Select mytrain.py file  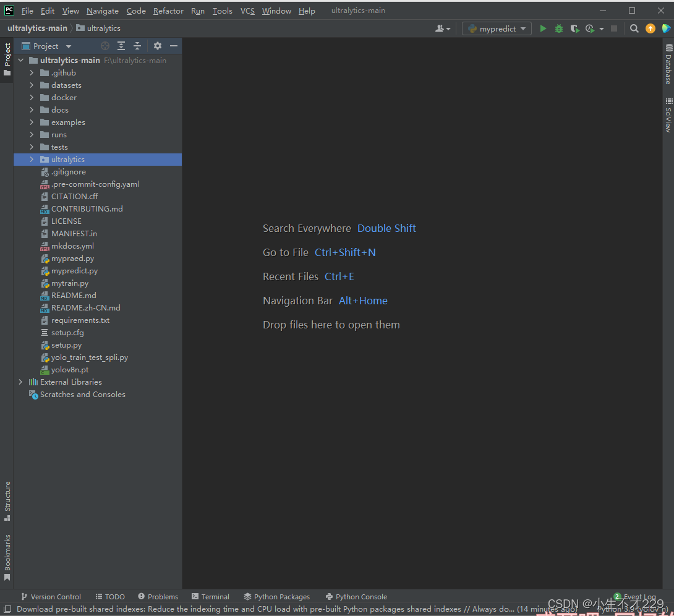[70, 283]
